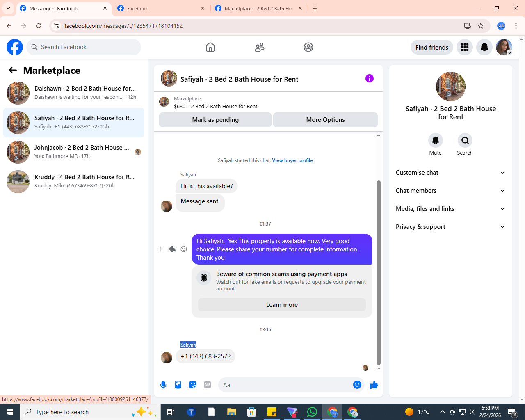React to the message with emoji icon
The image size is (525, 420).
(x=184, y=249)
